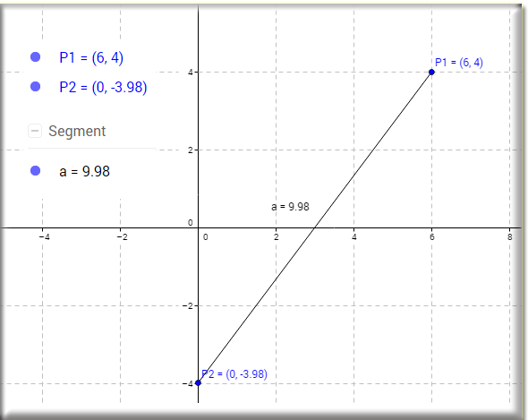
Task: Collapse the Segment group
Action: 35,131
